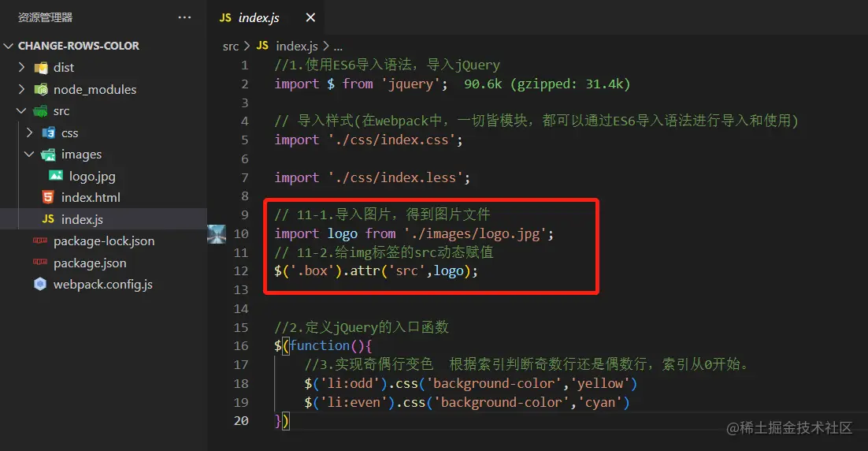Open the dist folder
The height and width of the screenshot is (451, 868).
point(103,67)
